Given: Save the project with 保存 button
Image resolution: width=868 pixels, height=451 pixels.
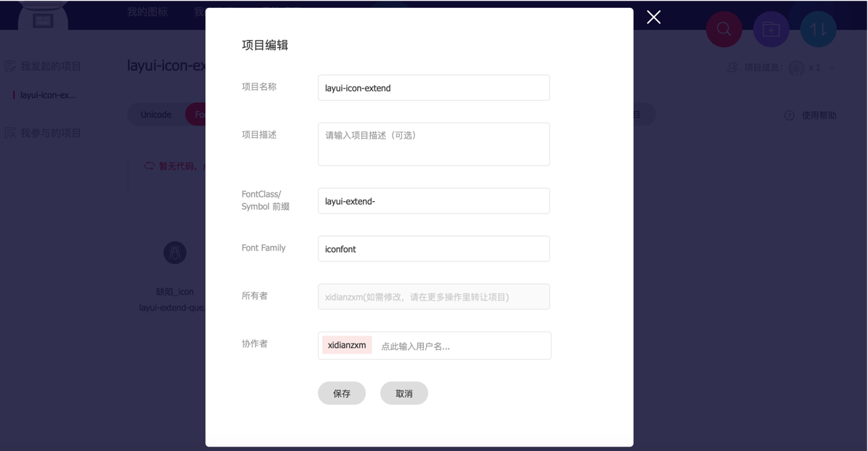Looking at the screenshot, I should [342, 393].
